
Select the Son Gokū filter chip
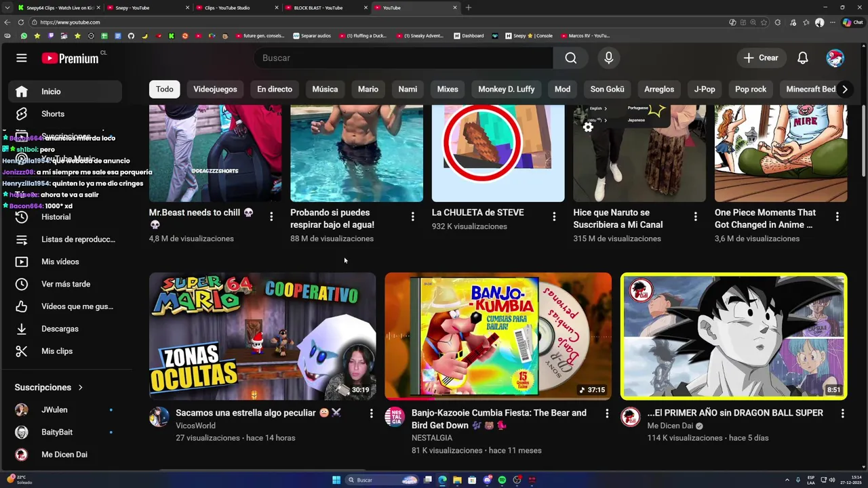(x=607, y=89)
